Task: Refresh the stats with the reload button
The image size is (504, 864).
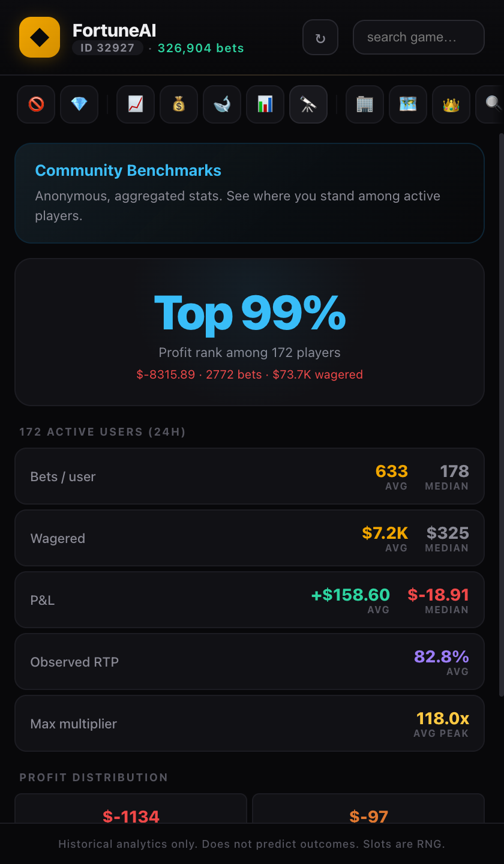Action: pos(320,37)
